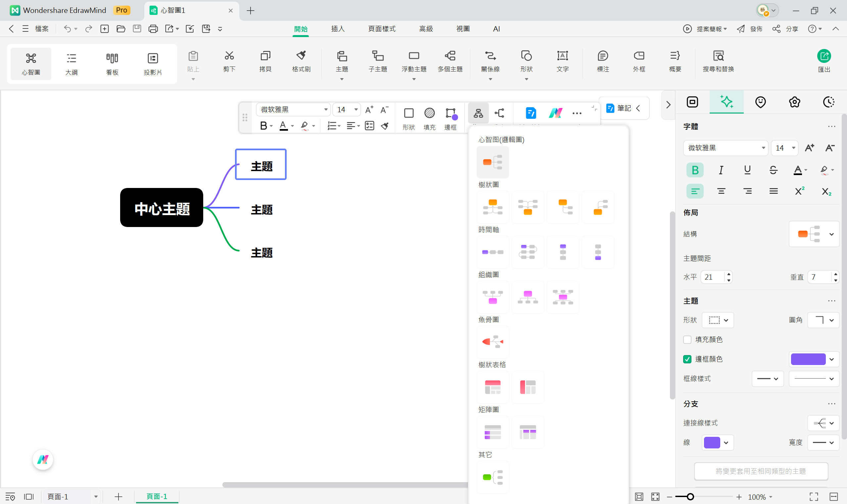847x504 pixels.
Task: Open the AI ribbon tab
Action: coord(496,29)
